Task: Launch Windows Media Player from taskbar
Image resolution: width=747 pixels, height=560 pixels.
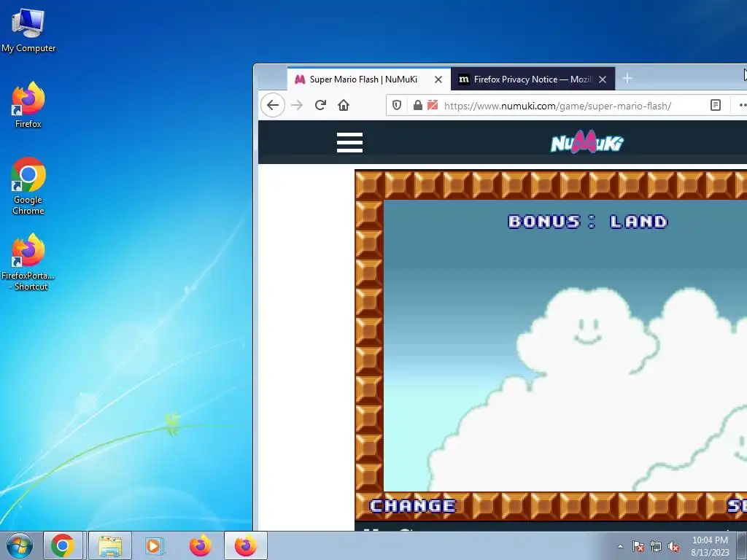Action: tap(153, 545)
